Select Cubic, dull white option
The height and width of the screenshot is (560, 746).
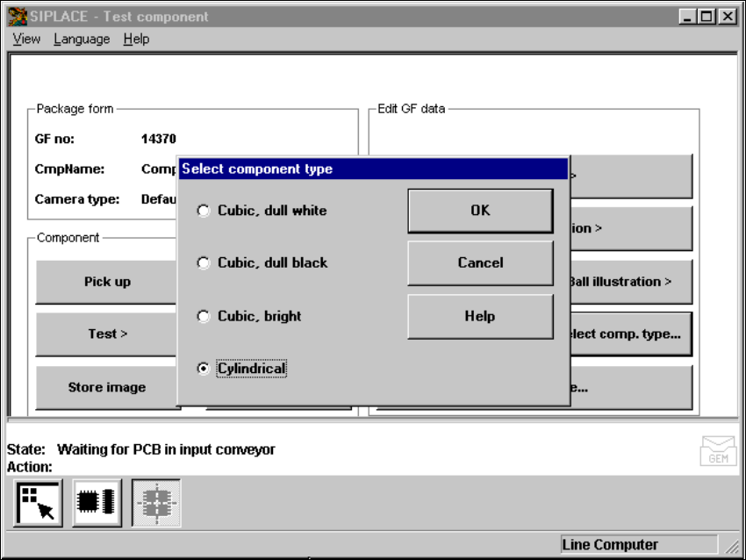click(203, 211)
